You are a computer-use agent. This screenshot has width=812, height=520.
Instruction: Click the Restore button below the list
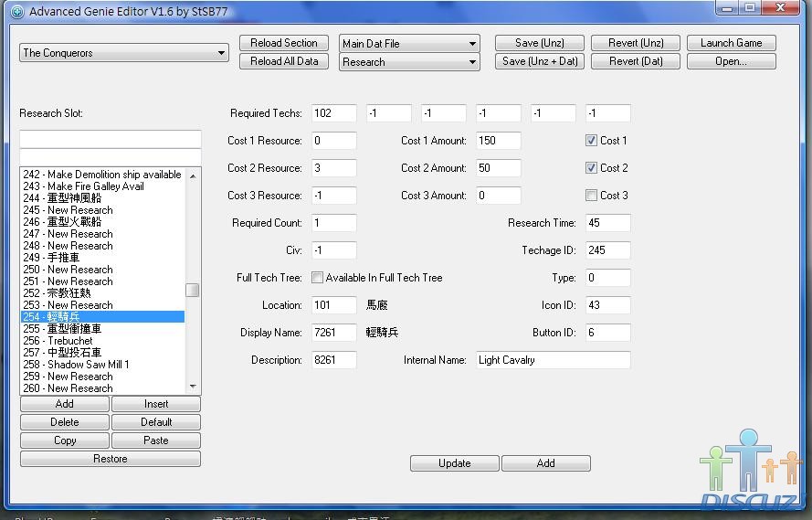coord(110,459)
